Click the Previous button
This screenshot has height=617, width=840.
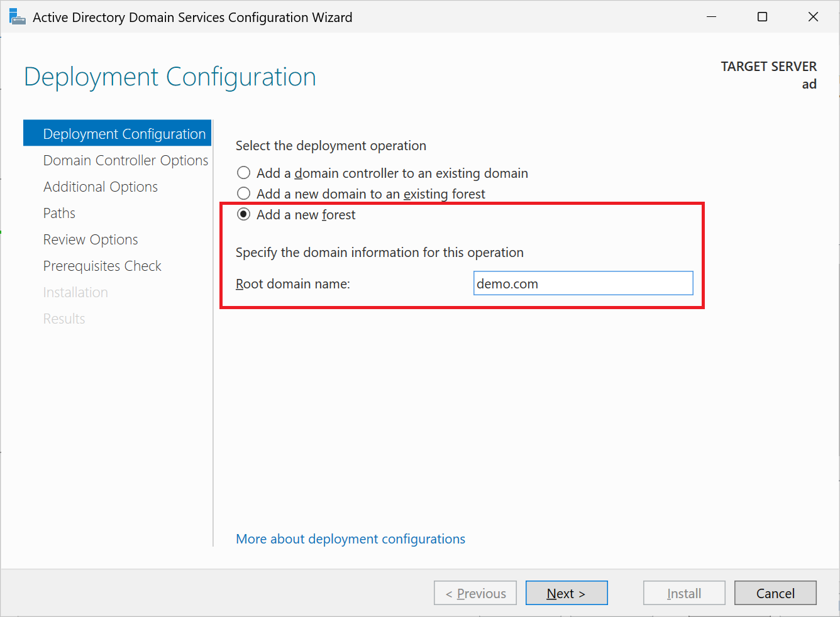point(475,593)
